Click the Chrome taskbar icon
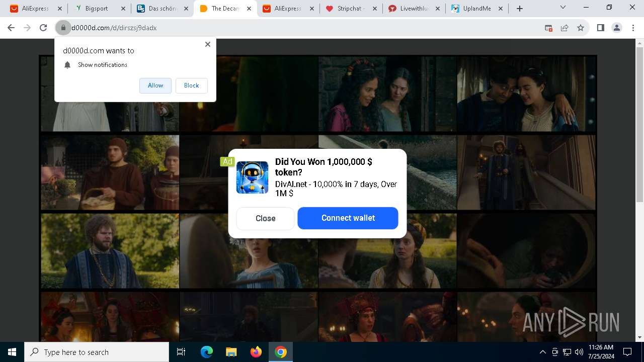 [x=281, y=352]
